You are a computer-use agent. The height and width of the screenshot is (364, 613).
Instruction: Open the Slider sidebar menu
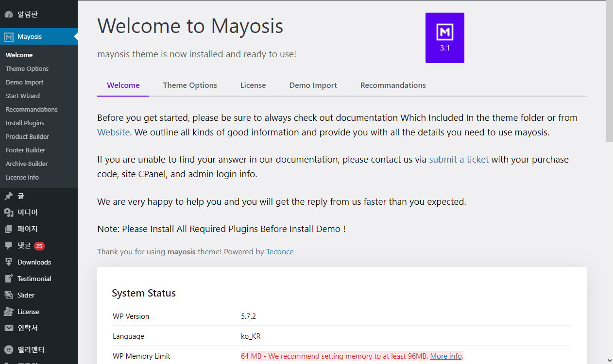coord(39,295)
